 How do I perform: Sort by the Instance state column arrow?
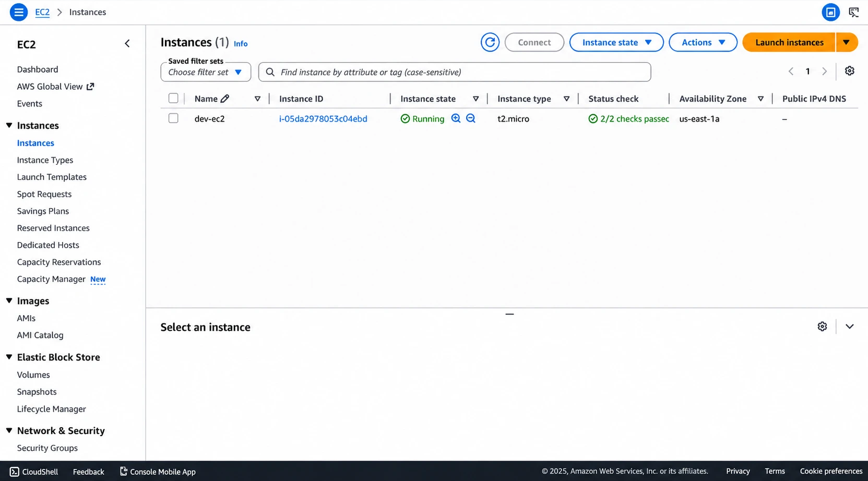475,99
